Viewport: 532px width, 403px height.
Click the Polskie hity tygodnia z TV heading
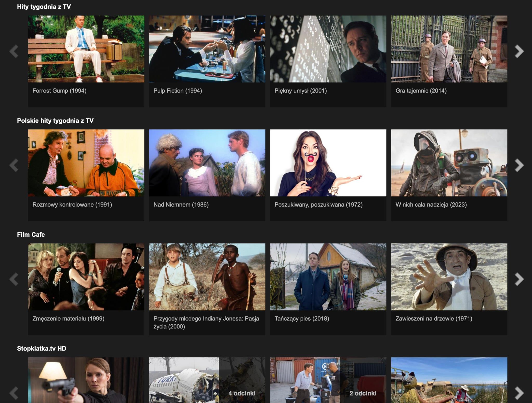pos(55,121)
